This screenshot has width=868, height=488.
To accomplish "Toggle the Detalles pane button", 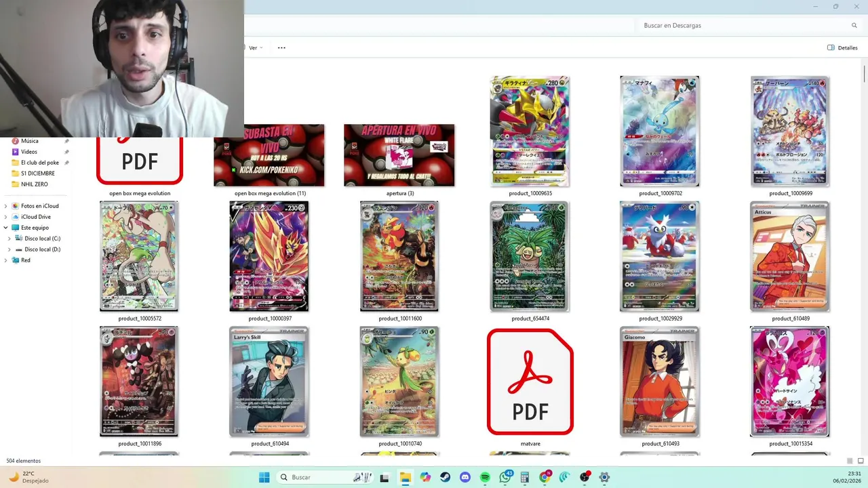I will click(x=842, y=48).
